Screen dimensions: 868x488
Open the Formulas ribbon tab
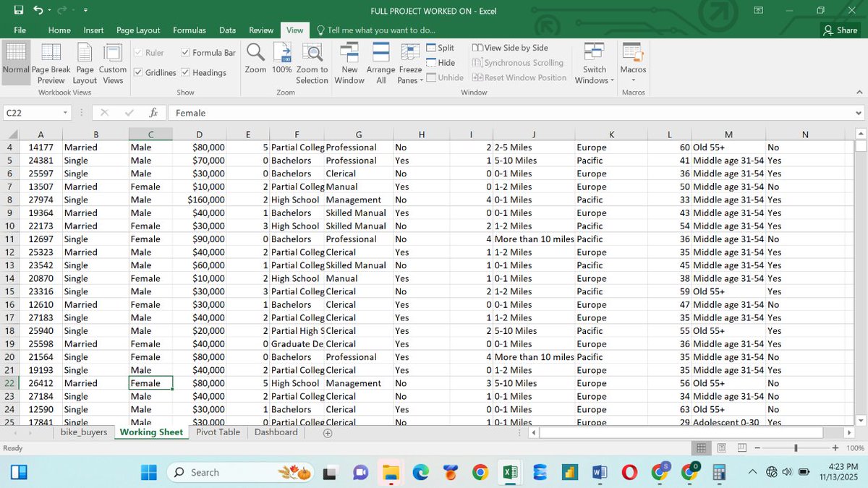click(x=190, y=30)
